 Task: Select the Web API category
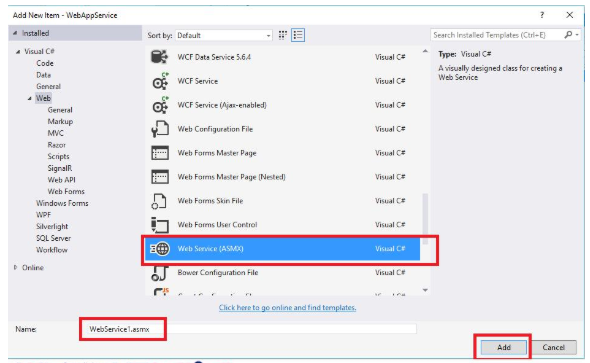point(61,180)
